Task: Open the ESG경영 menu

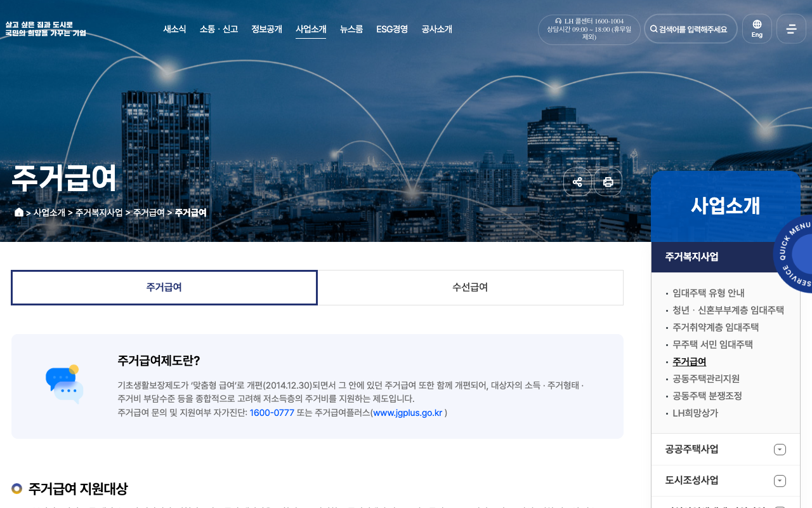Action: point(392,29)
